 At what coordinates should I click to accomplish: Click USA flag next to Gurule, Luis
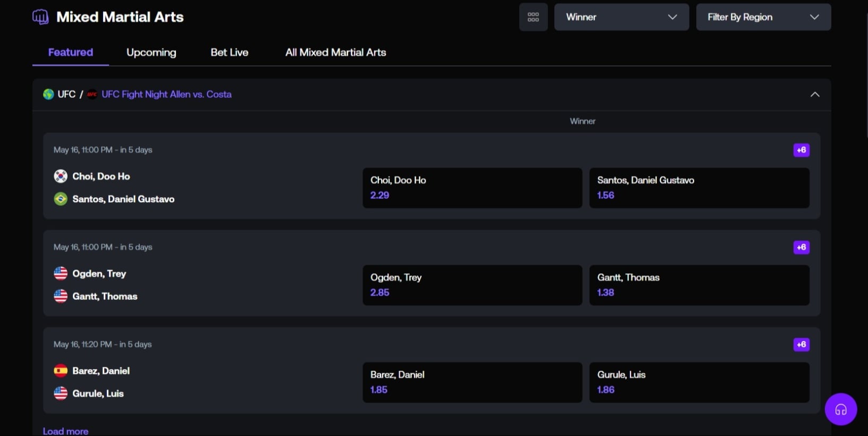click(61, 393)
